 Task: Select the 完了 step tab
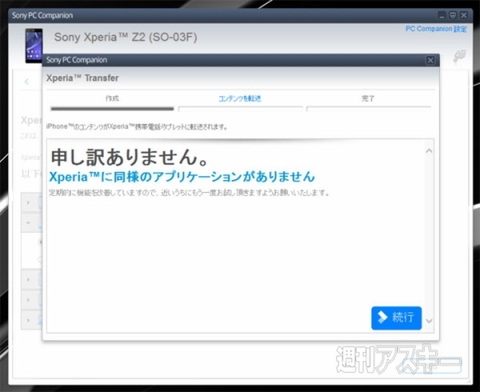point(368,99)
